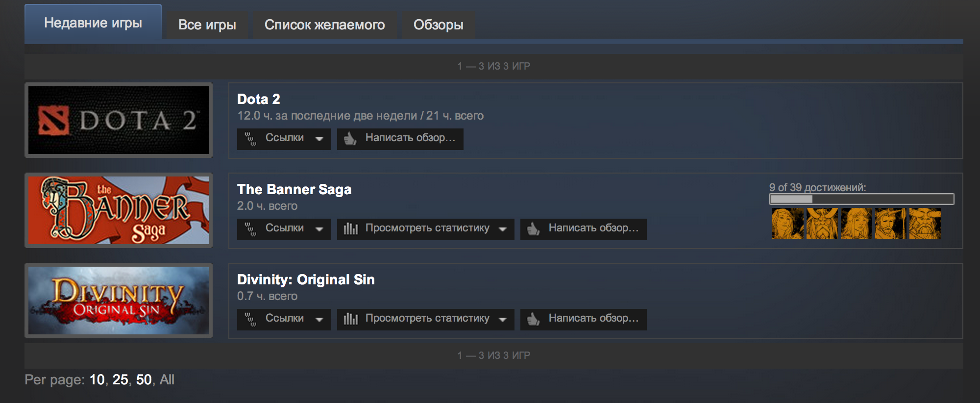Screen dimensions: 980x403
Task: Click the thumbs-up icon in Dota 2 row
Action: 350,139
